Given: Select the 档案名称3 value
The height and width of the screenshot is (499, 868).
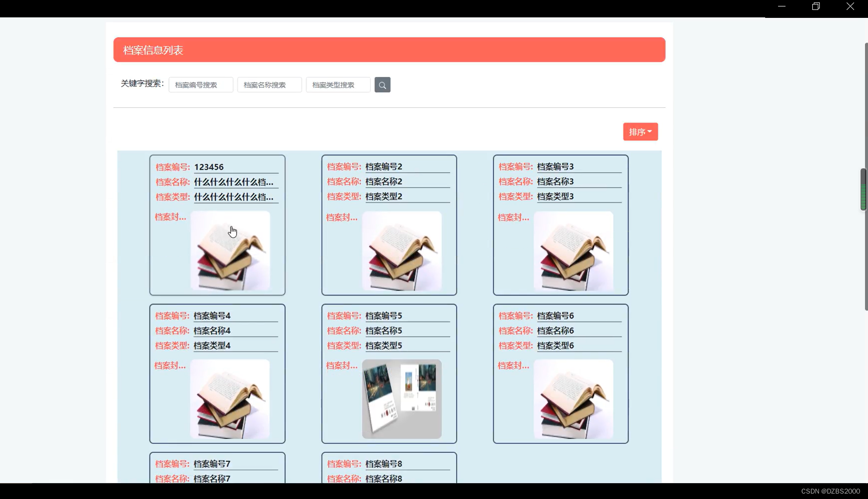Looking at the screenshot, I should click(x=555, y=181).
